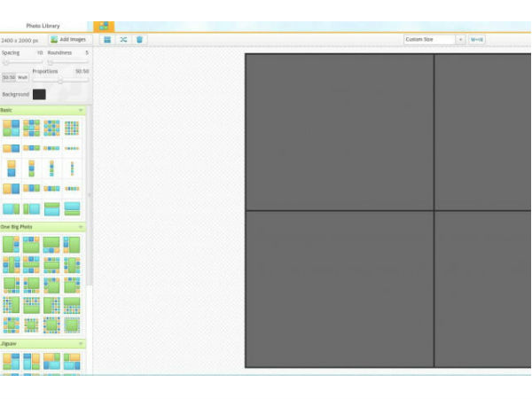The width and height of the screenshot is (532, 399).
Task: Open the orange collage tab
Action: pyautogui.click(x=104, y=26)
